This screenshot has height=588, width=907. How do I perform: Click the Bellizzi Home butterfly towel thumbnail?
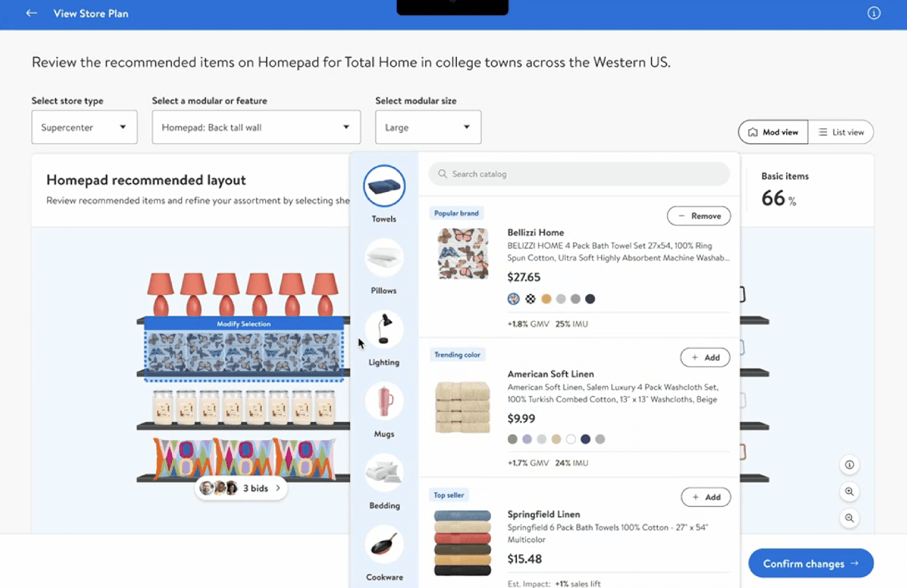463,254
